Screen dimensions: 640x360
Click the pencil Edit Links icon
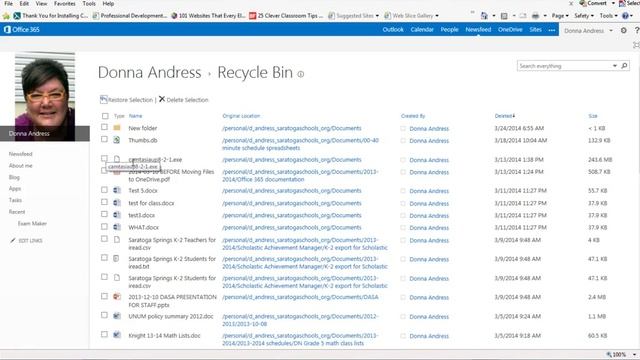coord(13,240)
